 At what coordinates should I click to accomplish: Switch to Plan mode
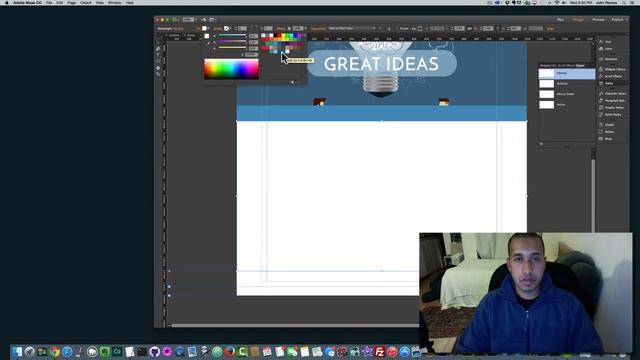click(x=561, y=20)
